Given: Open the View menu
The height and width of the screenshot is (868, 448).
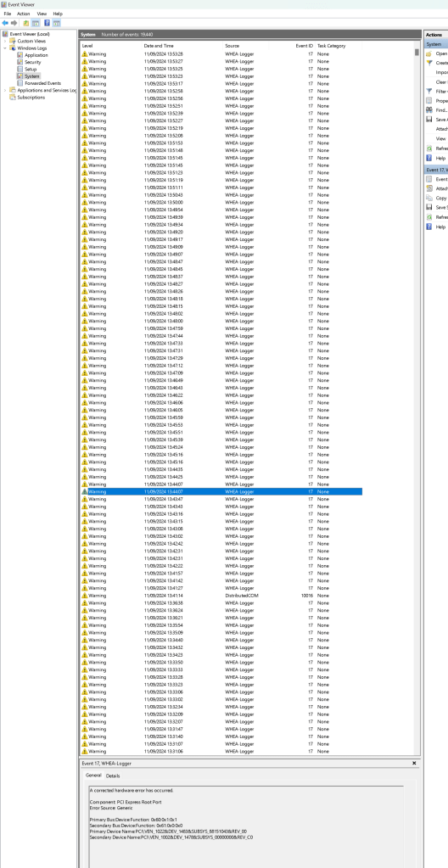Looking at the screenshot, I should click(x=42, y=14).
